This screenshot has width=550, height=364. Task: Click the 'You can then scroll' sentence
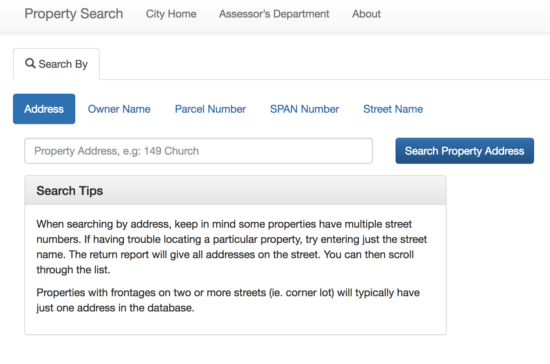pyautogui.click(x=369, y=254)
